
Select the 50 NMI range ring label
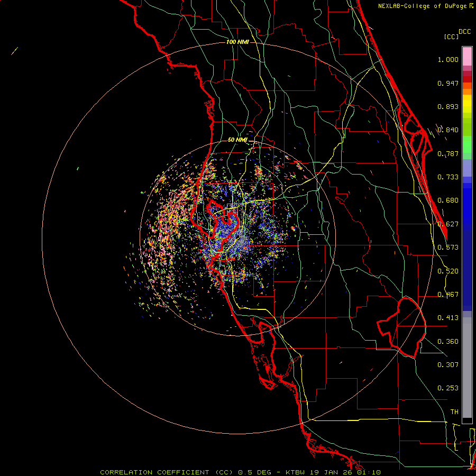[237, 140]
